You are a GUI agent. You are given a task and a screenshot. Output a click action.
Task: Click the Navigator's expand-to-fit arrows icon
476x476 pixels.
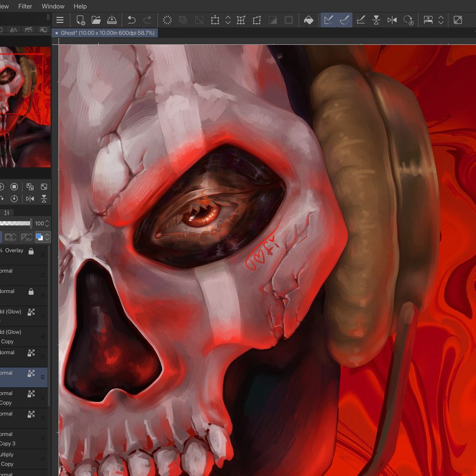(x=44, y=187)
